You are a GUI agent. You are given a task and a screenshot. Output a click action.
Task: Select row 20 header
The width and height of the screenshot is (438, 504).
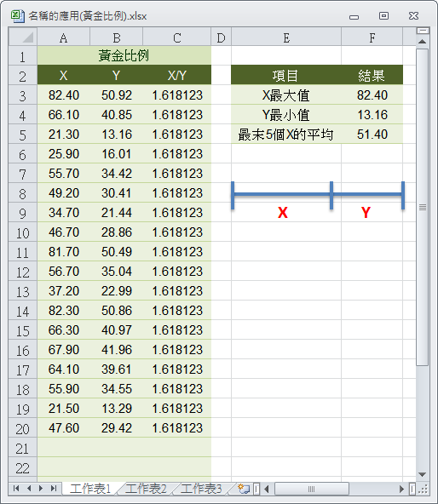click(x=22, y=428)
